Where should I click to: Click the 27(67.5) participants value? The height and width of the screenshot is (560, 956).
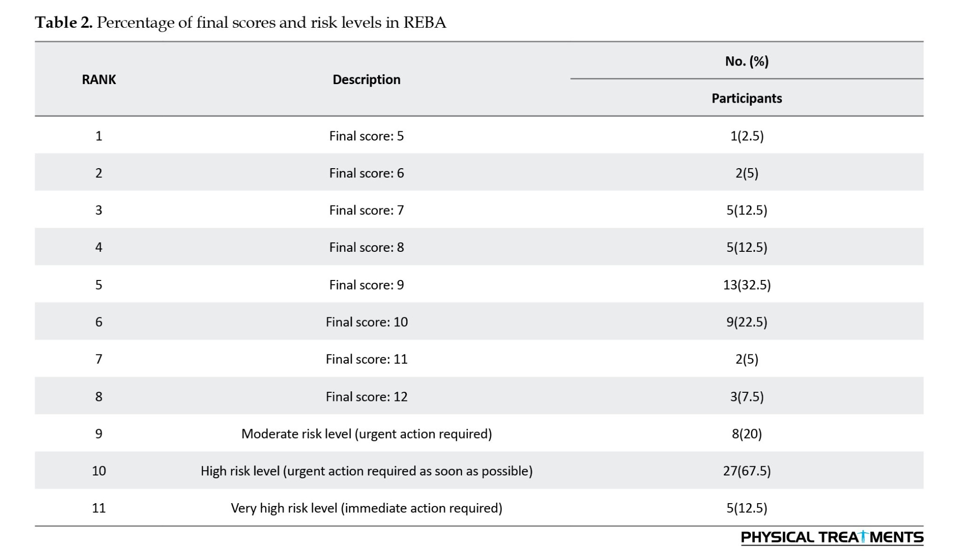(x=747, y=471)
